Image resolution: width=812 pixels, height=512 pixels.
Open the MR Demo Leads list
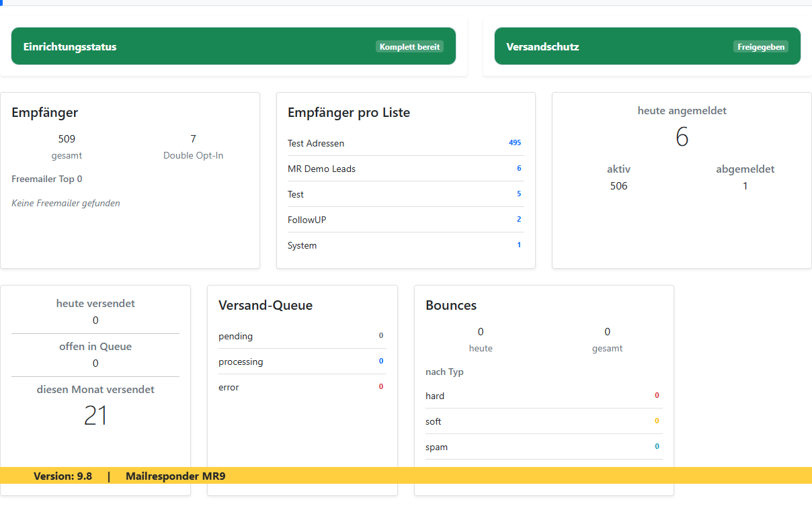point(321,169)
